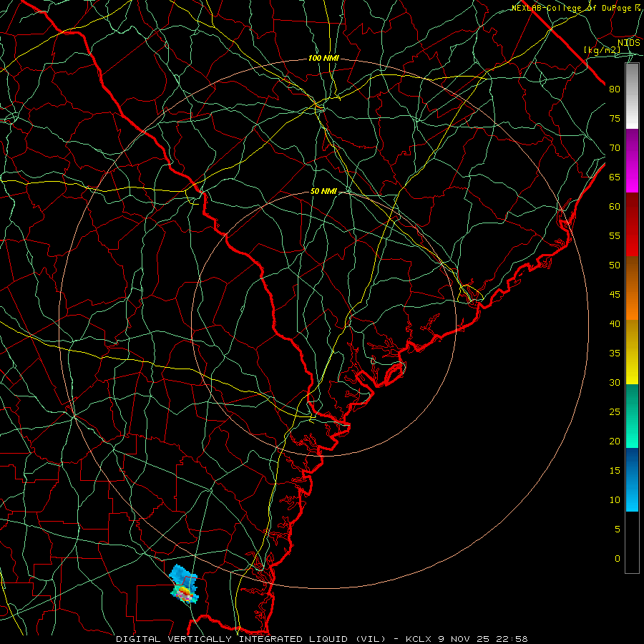The height and width of the screenshot is (644, 644).
Task: Click the legend value 75
Action: [x=615, y=119]
